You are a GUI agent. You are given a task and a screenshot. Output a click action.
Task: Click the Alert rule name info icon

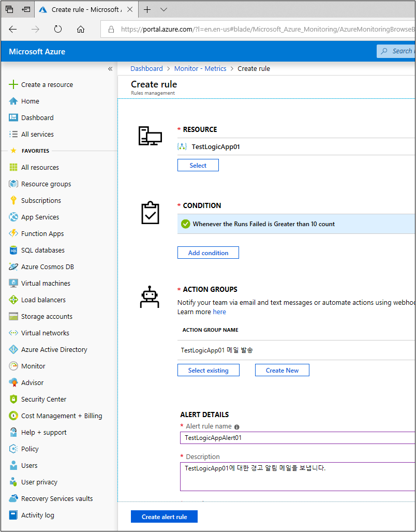pos(237,427)
